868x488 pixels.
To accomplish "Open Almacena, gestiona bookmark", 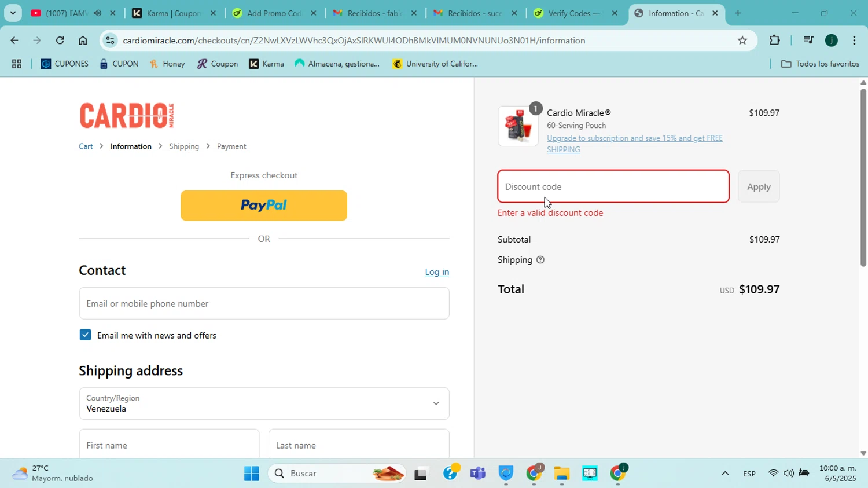I will (337, 64).
